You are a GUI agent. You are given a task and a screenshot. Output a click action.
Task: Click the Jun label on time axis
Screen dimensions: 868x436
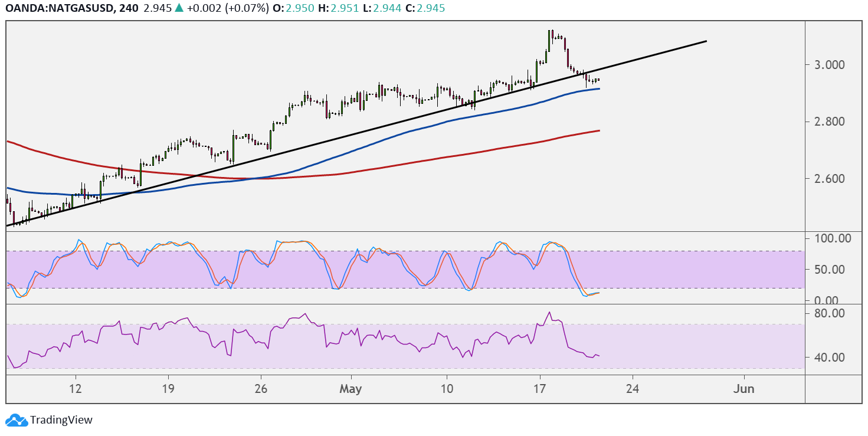[744, 390]
